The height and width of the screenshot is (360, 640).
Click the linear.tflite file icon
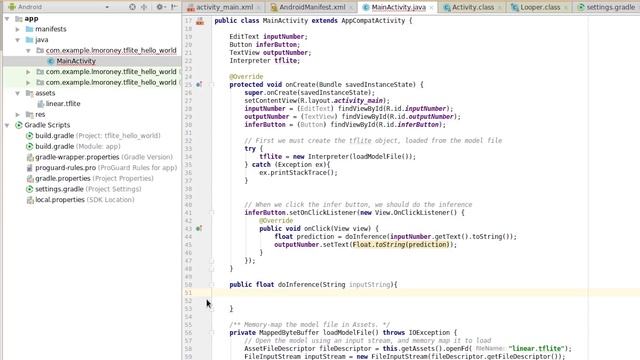point(40,104)
